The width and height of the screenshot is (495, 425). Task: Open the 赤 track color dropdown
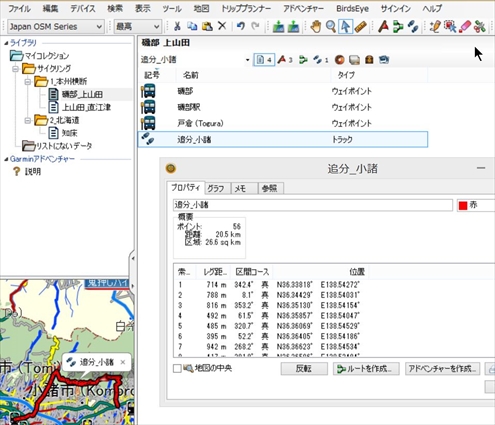476,205
